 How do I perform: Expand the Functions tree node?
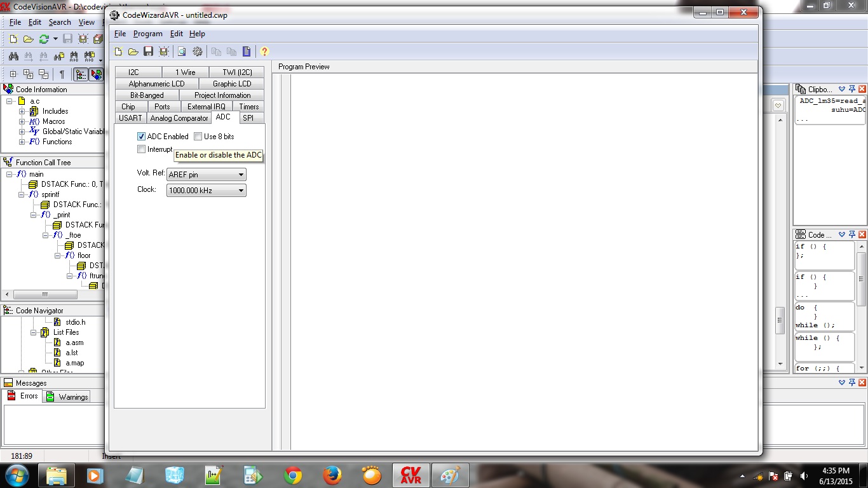pyautogui.click(x=22, y=142)
